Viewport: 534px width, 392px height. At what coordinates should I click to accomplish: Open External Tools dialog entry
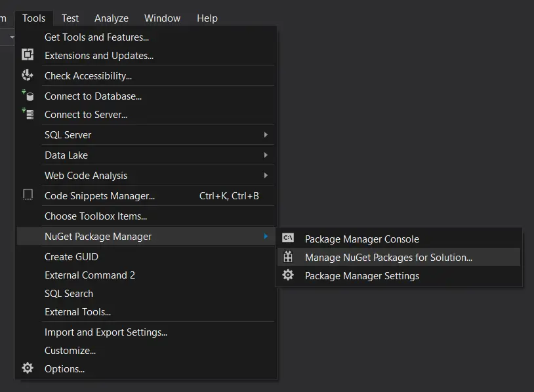pos(77,312)
